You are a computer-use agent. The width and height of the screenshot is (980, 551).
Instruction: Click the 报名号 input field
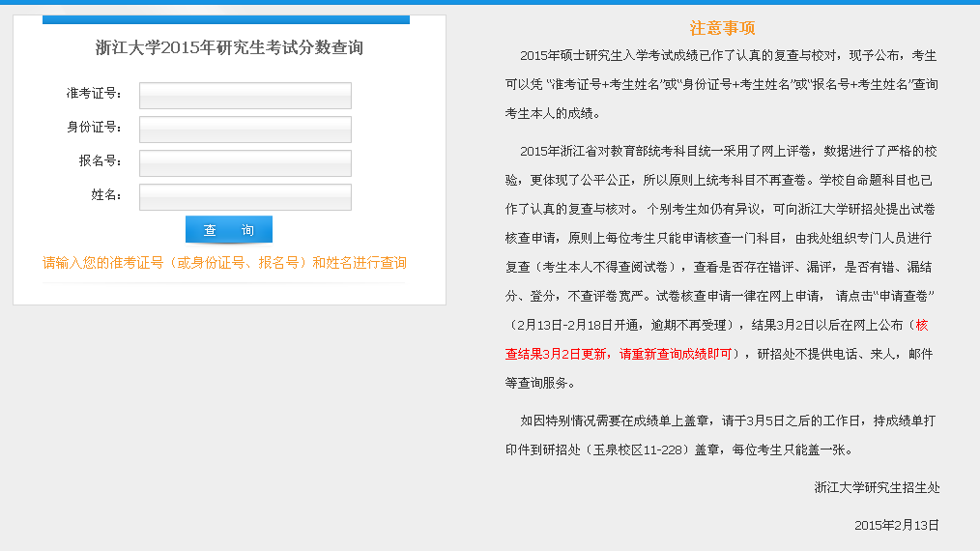point(245,163)
